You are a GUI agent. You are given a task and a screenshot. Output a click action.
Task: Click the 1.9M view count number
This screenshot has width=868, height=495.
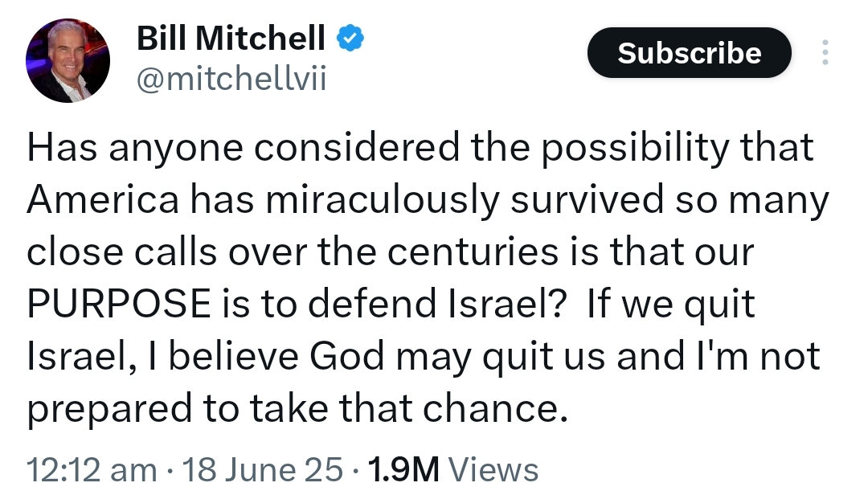402,469
